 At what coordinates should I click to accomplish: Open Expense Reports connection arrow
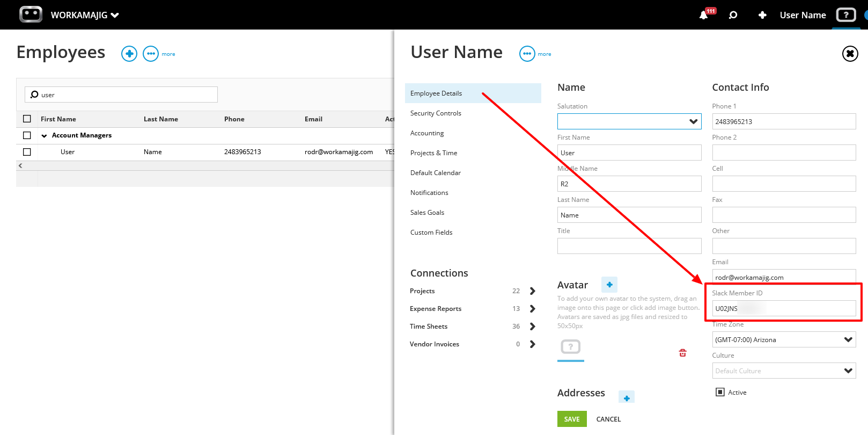(x=532, y=309)
